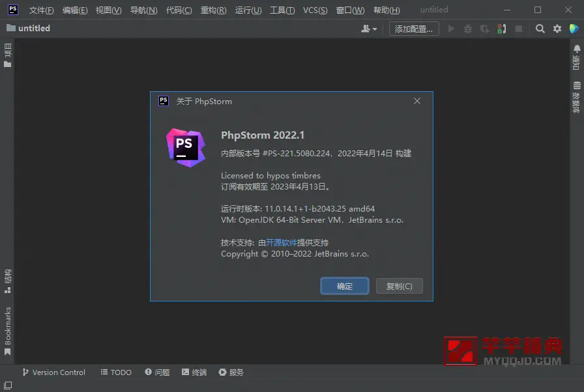Click the 开源软件 link
The height and width of the screenshot is (392, 584).
coord(281,242)
